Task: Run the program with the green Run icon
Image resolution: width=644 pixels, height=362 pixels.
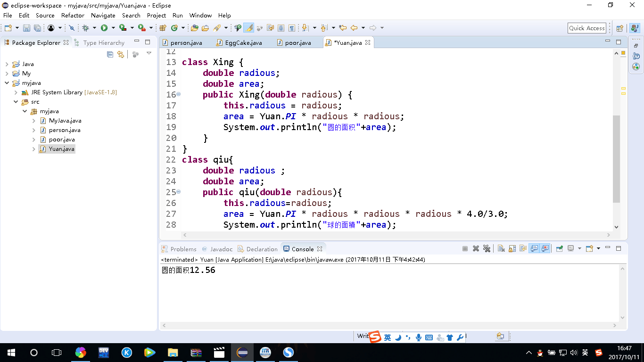Action: tap(104, 28)
